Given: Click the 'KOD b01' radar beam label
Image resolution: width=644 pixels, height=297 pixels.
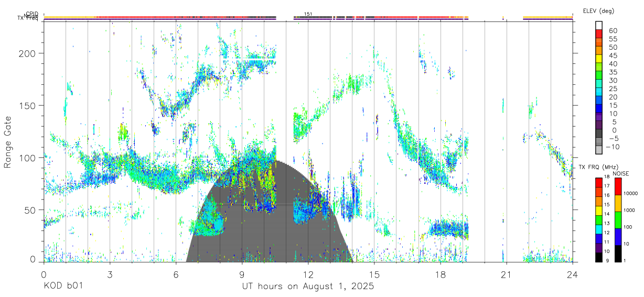Looking at the screenshot, I should (x=63, y=287).
